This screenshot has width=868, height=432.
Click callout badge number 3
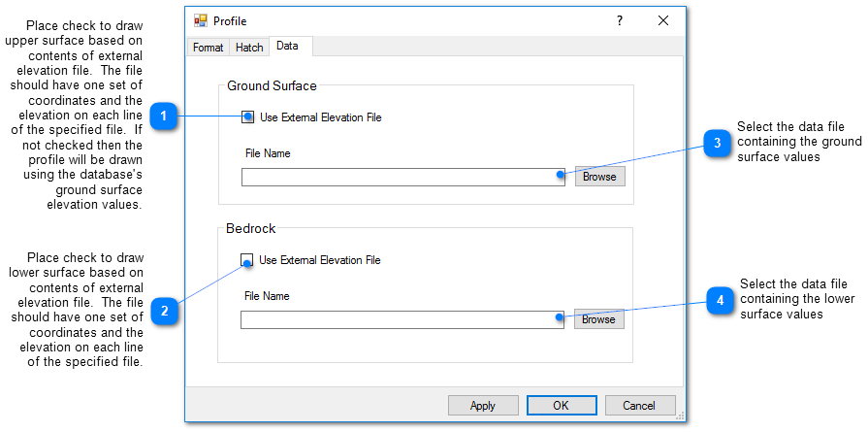click(x=716, y=143)
